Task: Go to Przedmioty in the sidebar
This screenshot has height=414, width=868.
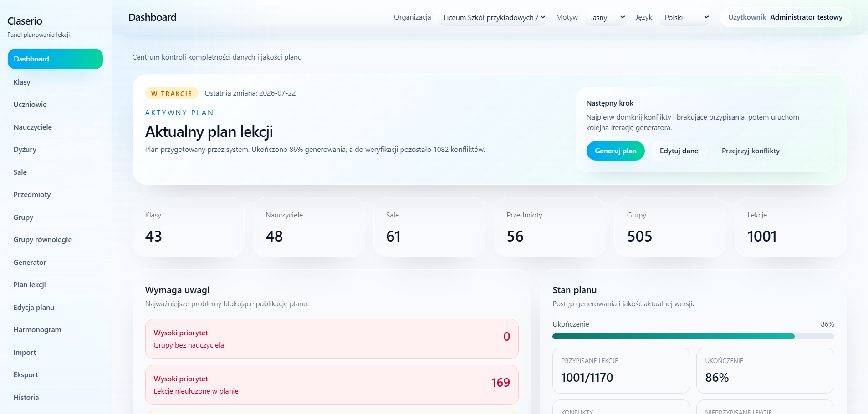Action: click(x=55, y=195)
